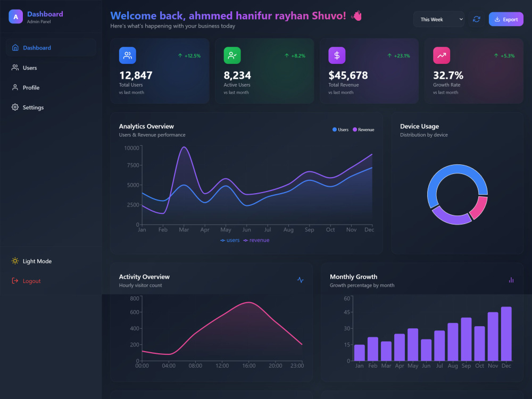Screen dimensions: 532x399
Task: Select the 12,847 Total Users value
Action: pyautogui.click(x=136, y=75)
